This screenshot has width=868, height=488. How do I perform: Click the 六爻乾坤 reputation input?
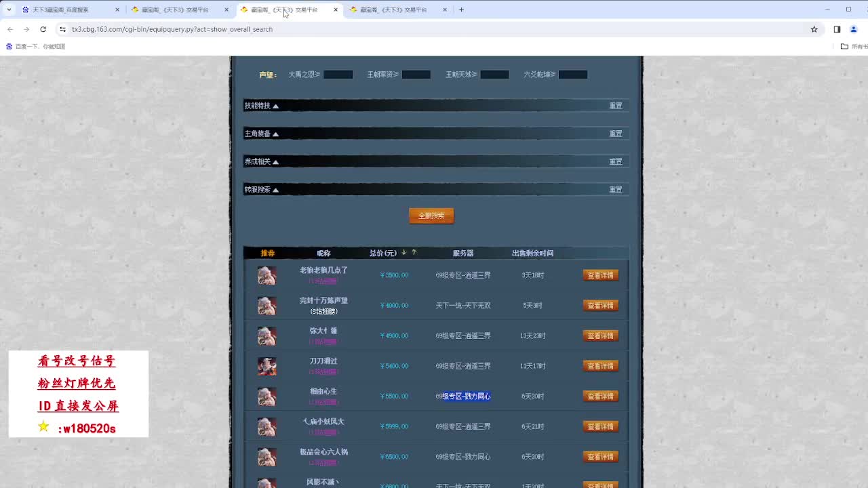tap(573, 75)
